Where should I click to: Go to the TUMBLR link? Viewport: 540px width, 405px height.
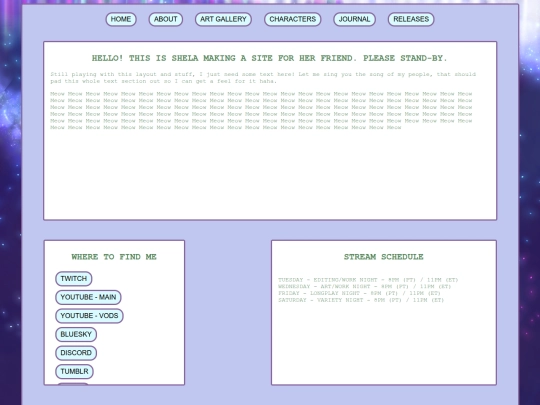pos(74,372)
